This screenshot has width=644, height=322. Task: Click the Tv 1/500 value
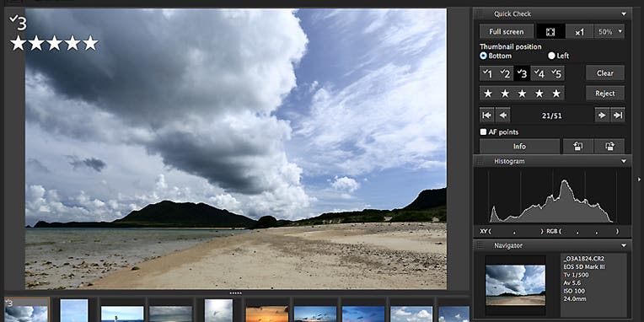[576, 275]
